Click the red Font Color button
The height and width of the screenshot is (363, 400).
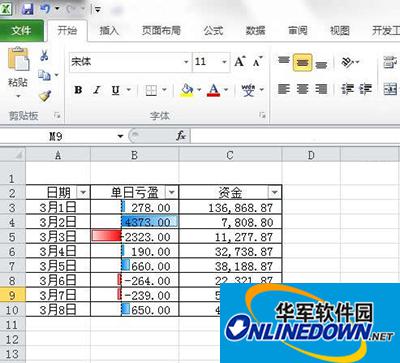click(x=213, y=90)
